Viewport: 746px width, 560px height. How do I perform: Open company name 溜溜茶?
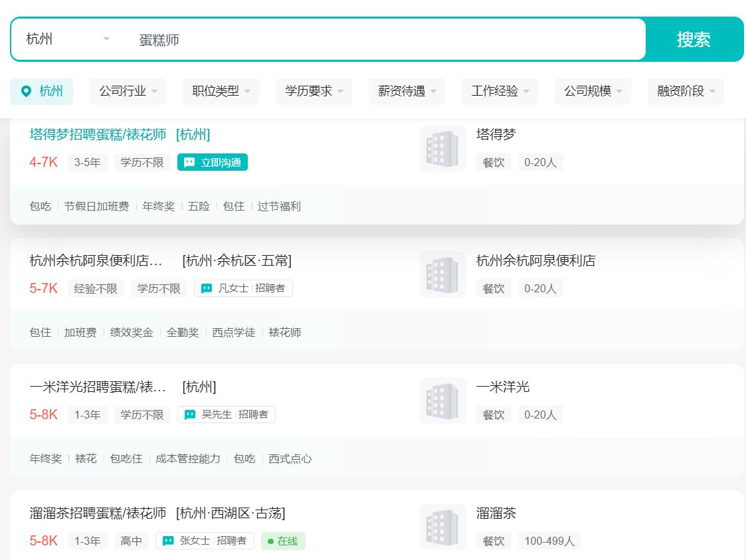click(496, 513)
